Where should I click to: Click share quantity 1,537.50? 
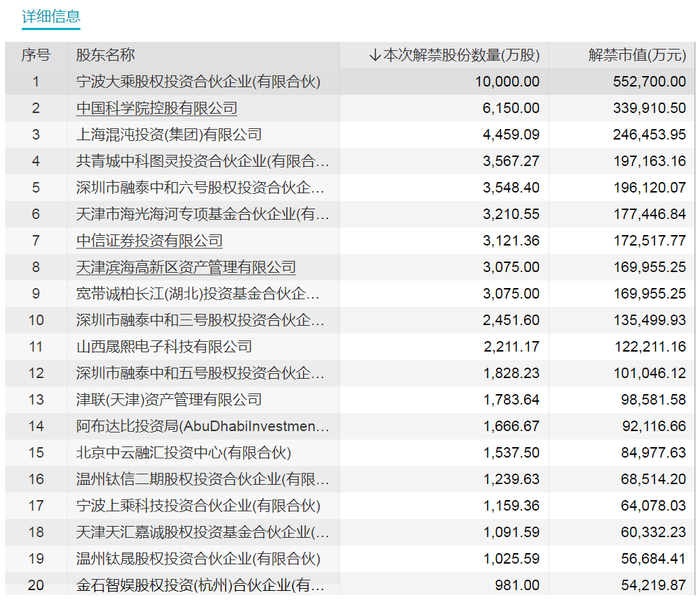tap(511, 452)
